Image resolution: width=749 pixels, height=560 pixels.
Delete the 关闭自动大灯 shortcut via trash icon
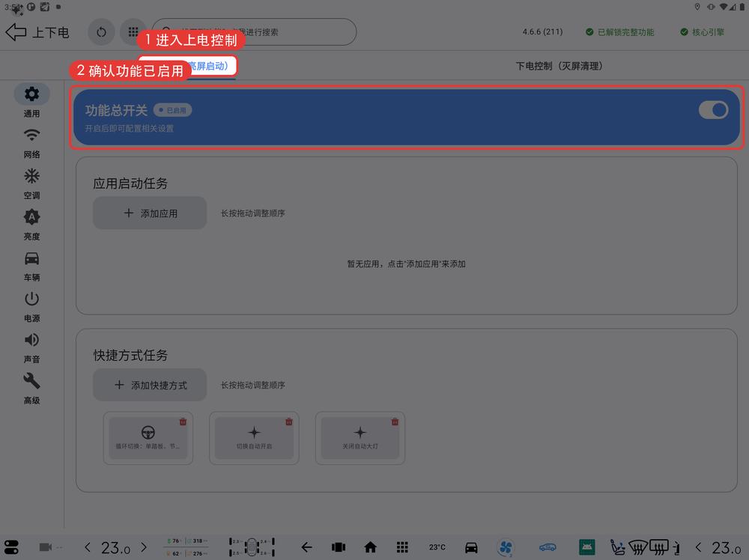point(395,421)
